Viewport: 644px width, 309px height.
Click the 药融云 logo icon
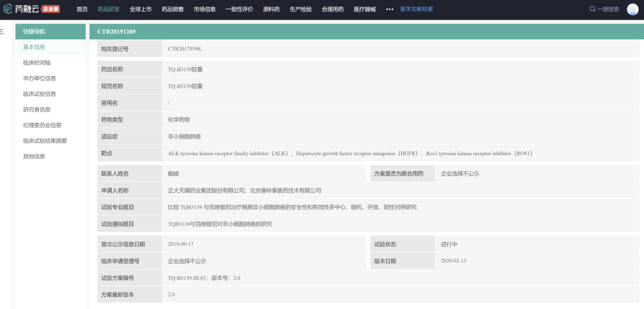pos(8,9)
